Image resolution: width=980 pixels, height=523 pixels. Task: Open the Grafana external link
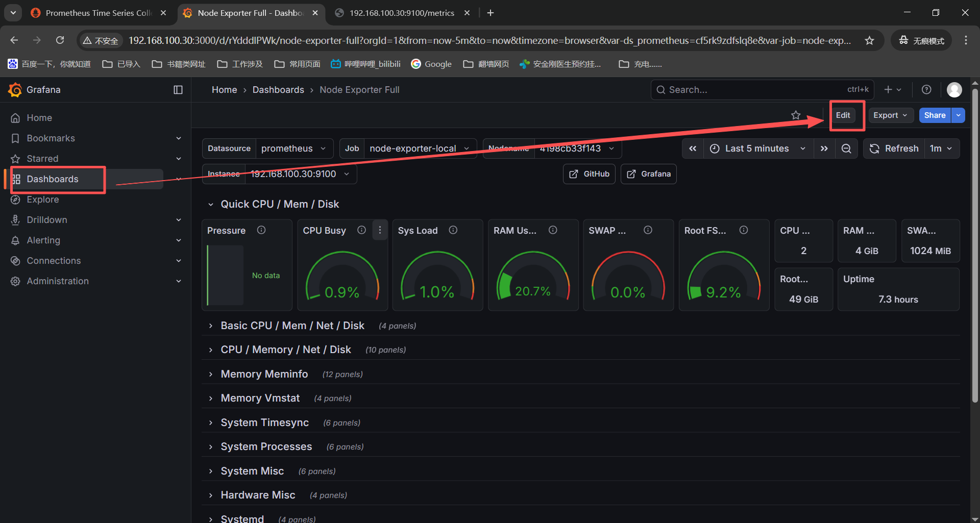click(x=648, y=174)
